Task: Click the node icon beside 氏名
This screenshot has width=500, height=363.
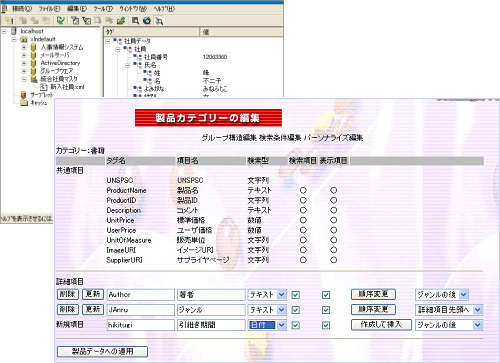Action: tap(137, 65)
